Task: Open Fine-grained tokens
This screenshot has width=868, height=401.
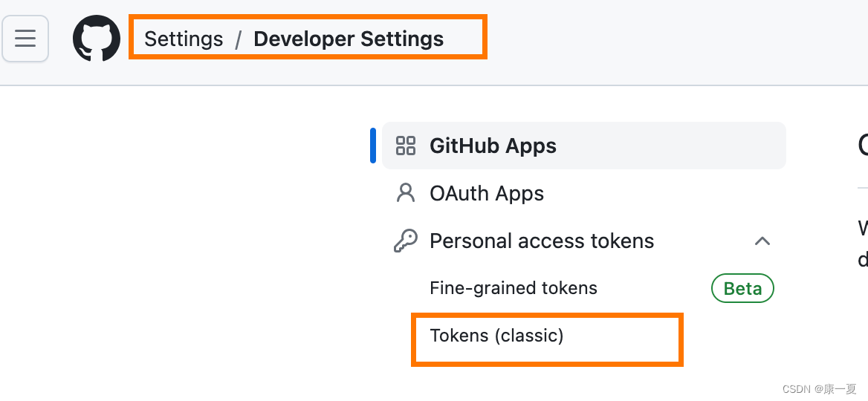Action: pyautogui.click(x=514, y=288)
